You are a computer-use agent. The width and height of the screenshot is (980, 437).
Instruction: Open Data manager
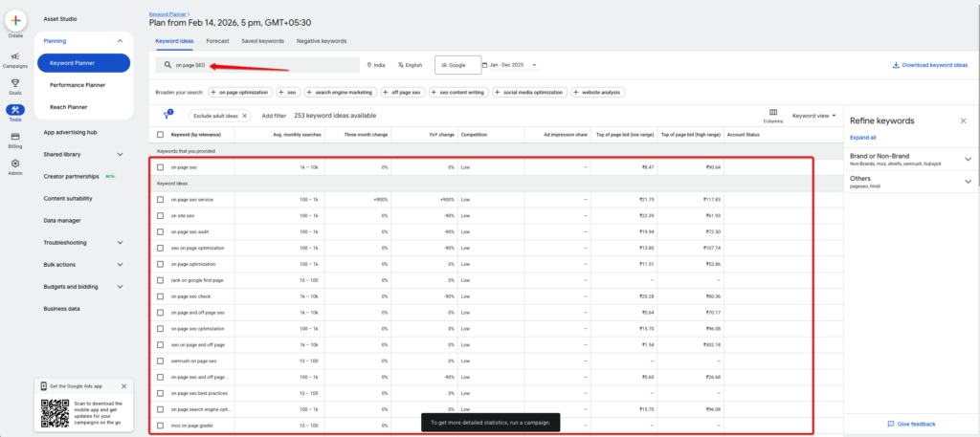62,220
